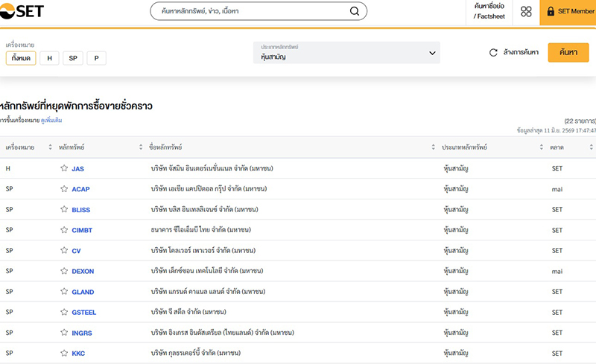
Task: Click mai market cell in ACAP row
Action: click(557, 189)
